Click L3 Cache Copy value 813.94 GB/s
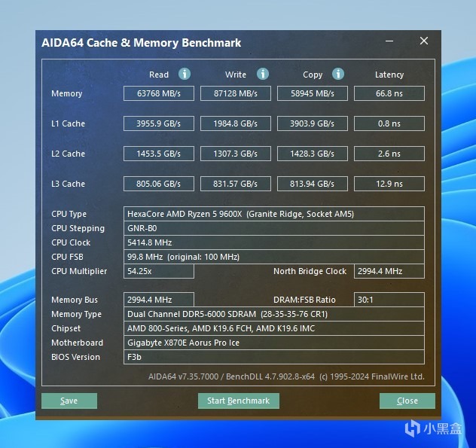Image resolution: width=476 pixels, height=448 pixels. (313, 184)
